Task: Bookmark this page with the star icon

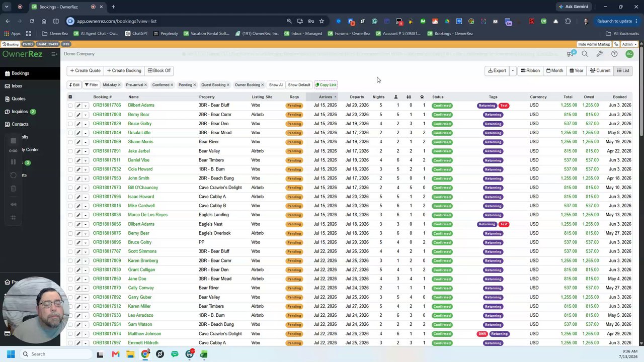Action: click(x=321, y=21)
